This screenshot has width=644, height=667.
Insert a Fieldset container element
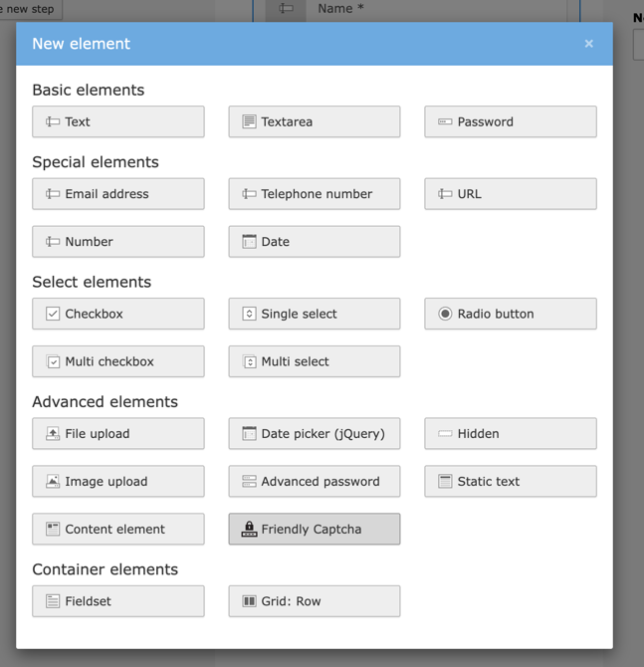117,601
